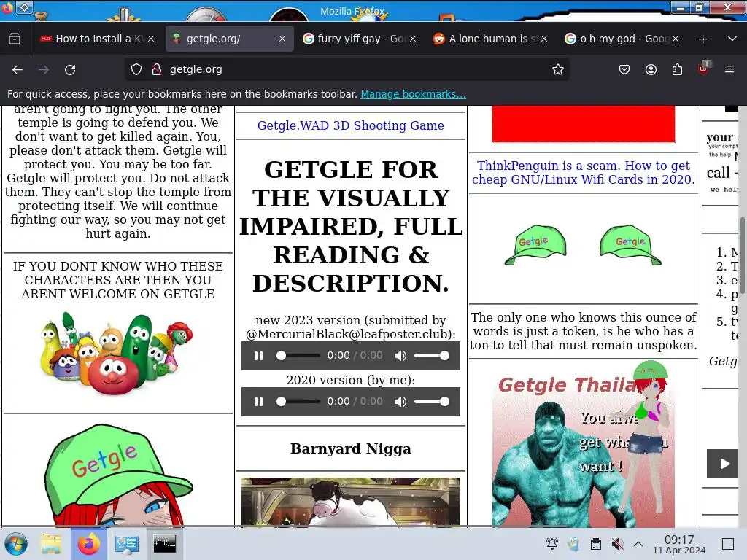Open the system settings taskbar icon

pyautogui.click(x=126, y=544)
